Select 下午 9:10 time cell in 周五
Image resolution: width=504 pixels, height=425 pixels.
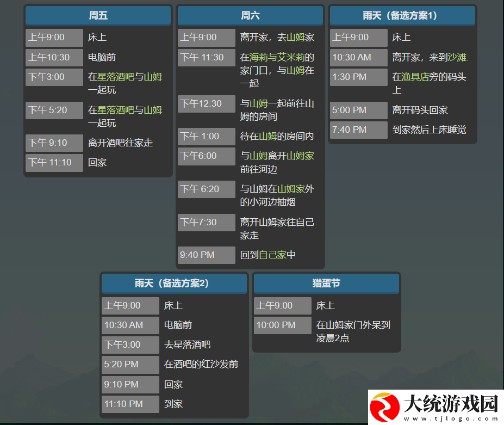(x=54, y=143)
